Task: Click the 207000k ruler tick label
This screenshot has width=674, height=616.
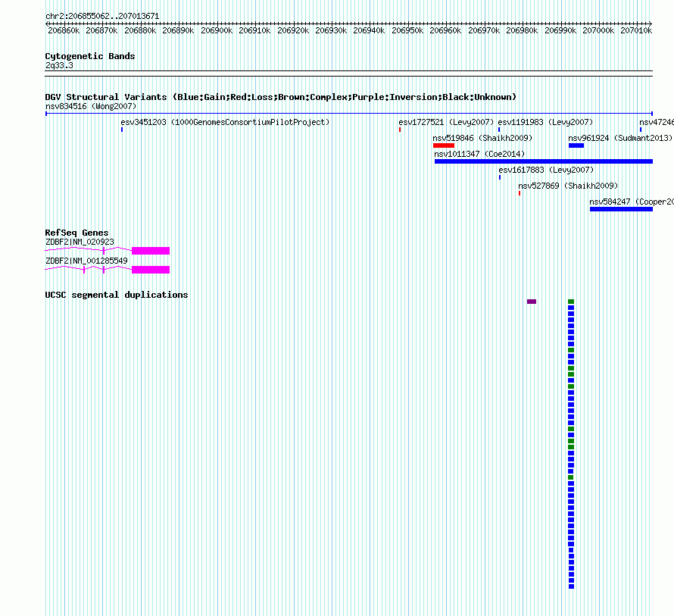Action: (x=598, y=30)
